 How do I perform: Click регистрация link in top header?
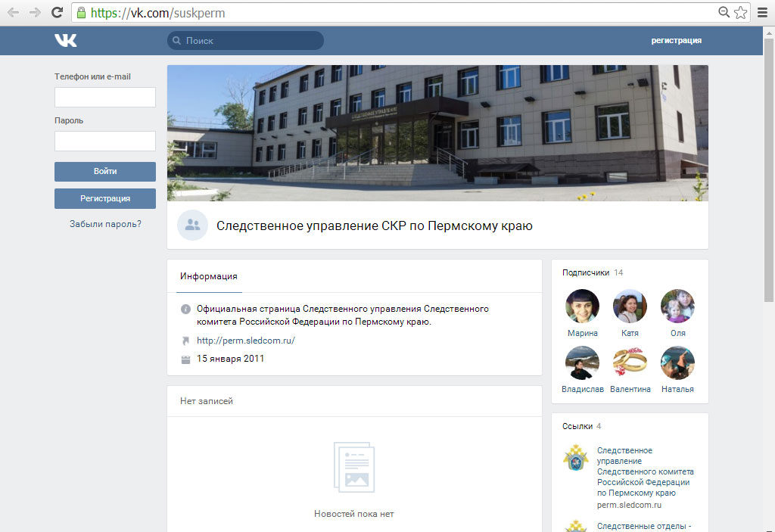click(676, 41)
